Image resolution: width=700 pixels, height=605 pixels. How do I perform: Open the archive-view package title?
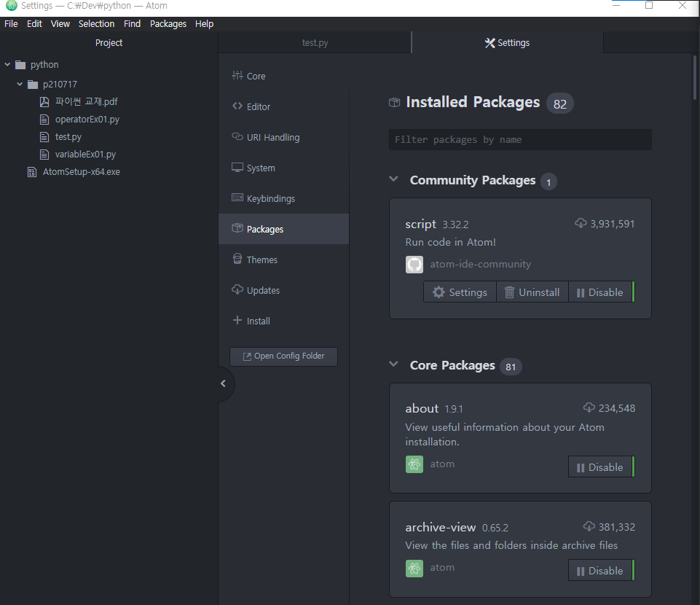440,527
